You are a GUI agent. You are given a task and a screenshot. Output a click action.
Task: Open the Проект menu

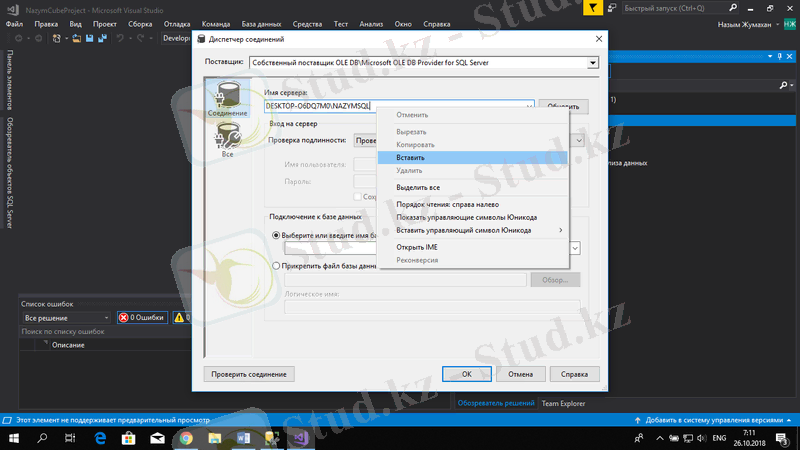(105, 24)
